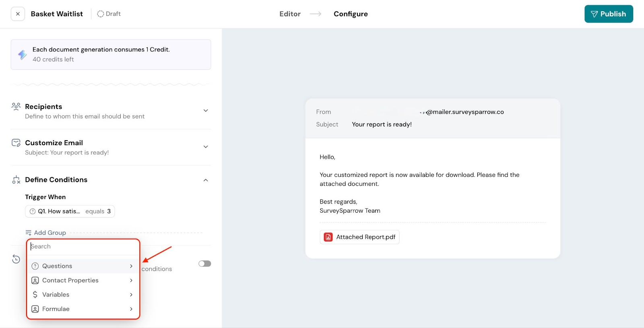Switch to the Editor step
The width and height of the screenshot is (644, 328).
pos(290,14)
